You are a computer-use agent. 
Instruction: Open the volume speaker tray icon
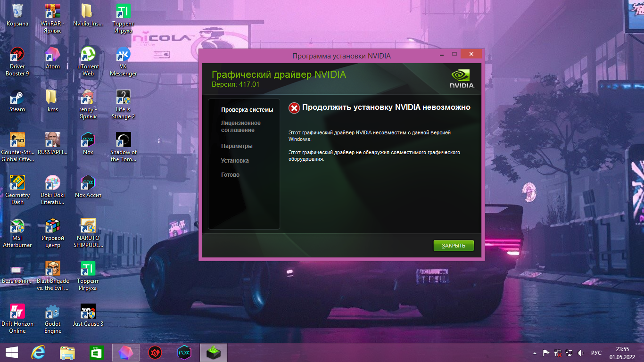[x=581, y=353]
